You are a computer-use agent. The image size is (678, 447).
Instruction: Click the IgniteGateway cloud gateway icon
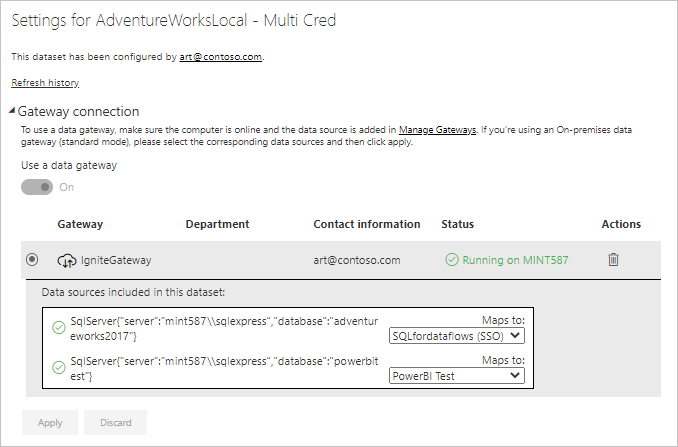click(67, 260)
